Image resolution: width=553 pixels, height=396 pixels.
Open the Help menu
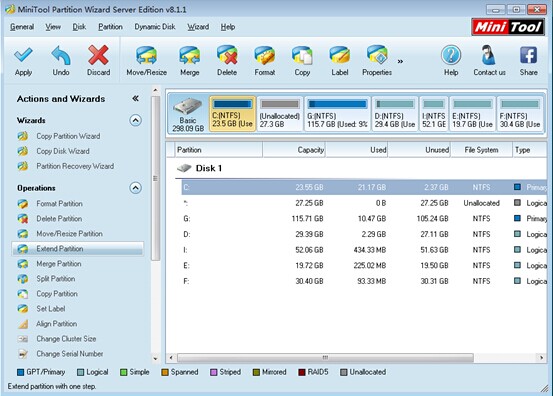tap(228, 27)
